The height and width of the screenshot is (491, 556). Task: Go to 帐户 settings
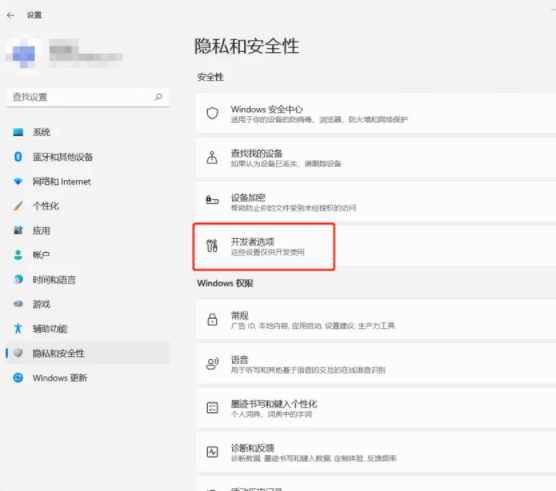tap(88, 255)
